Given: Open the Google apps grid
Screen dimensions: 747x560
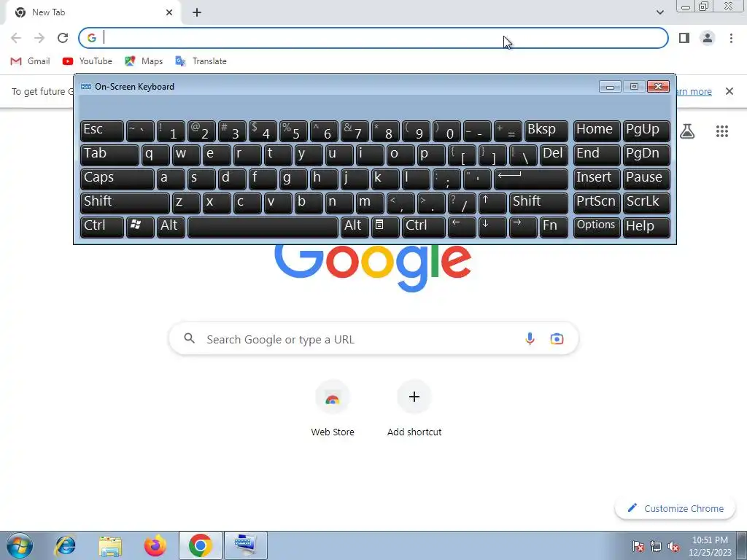Looking at the screenshot, I should (x=722, y=131).
